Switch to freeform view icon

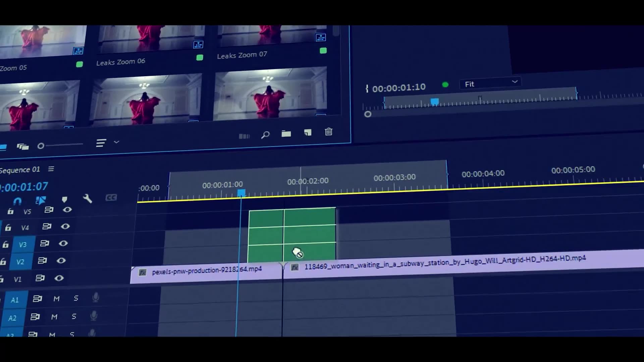23,146
